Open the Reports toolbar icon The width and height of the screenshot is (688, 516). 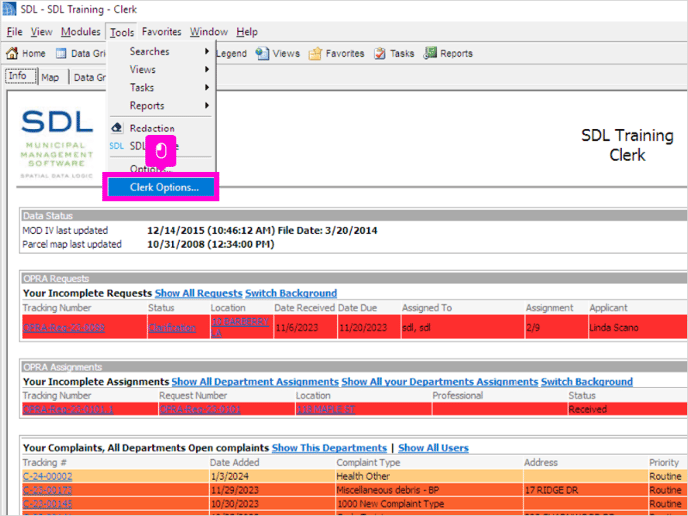point(430,53)
